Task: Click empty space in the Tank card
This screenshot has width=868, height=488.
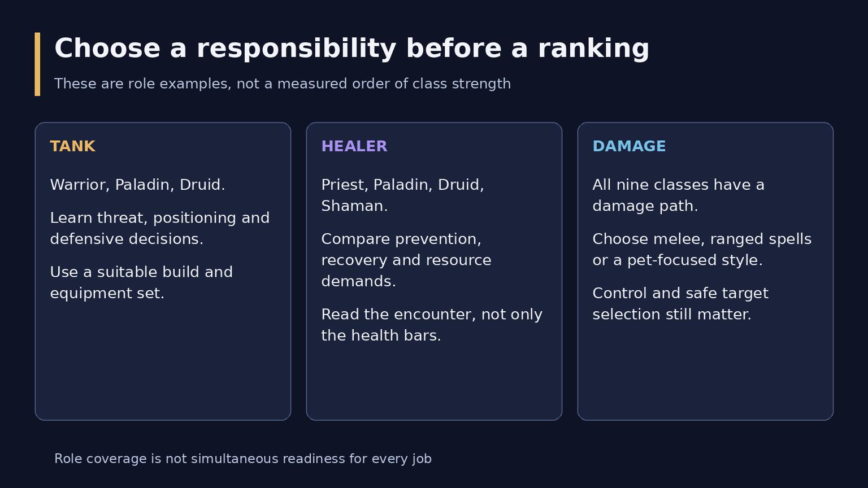Action: pyautogui.click(x=163, y=361)
